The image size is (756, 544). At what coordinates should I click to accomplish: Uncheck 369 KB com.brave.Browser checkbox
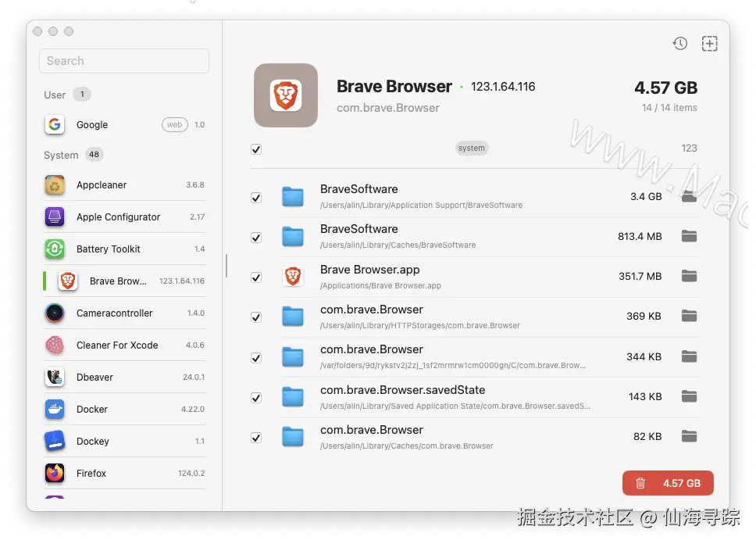(x=256, y=317)
